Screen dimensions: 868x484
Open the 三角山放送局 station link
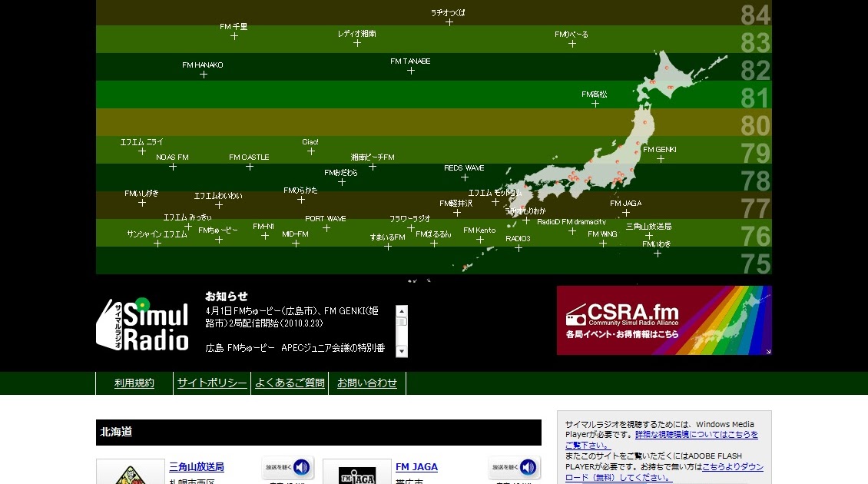click(197, 467)
